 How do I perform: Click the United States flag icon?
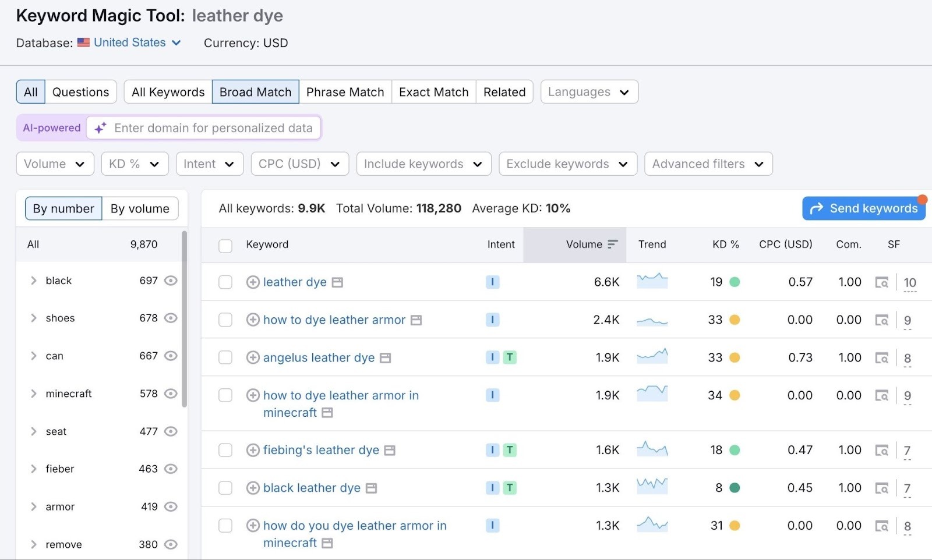(x=83, y=42)
